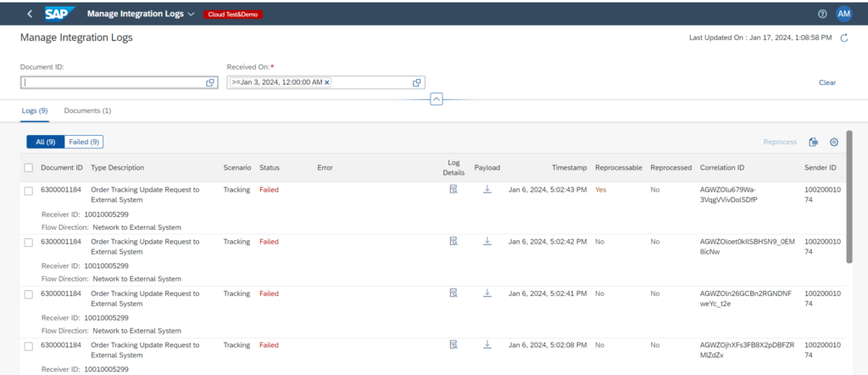Viewport: 868px width, 375px height.
Task: Switch to the Documents (1) tab
Action: (x=87, y=111)
